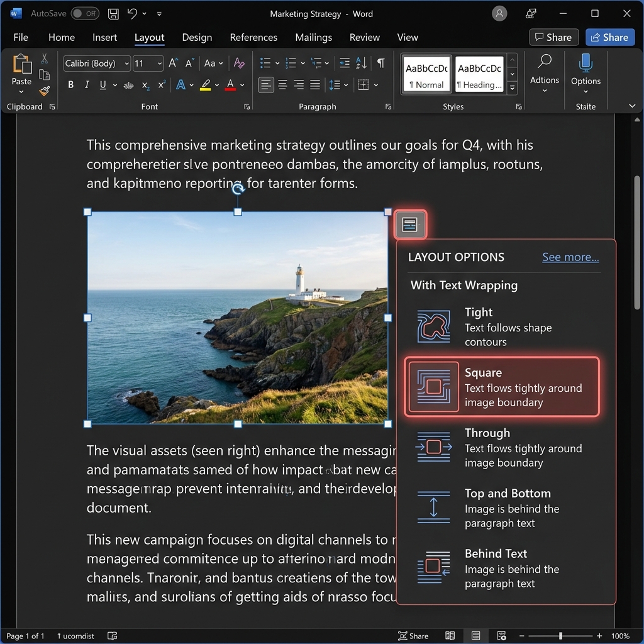
Task: Select the subscript icon in the Font group
Action: coord(145,84)
